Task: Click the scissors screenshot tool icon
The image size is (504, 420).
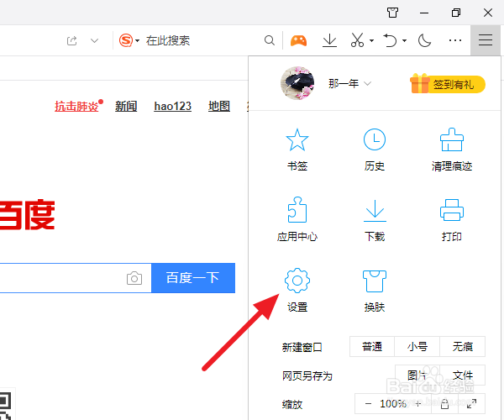Action: pos(357,40)
